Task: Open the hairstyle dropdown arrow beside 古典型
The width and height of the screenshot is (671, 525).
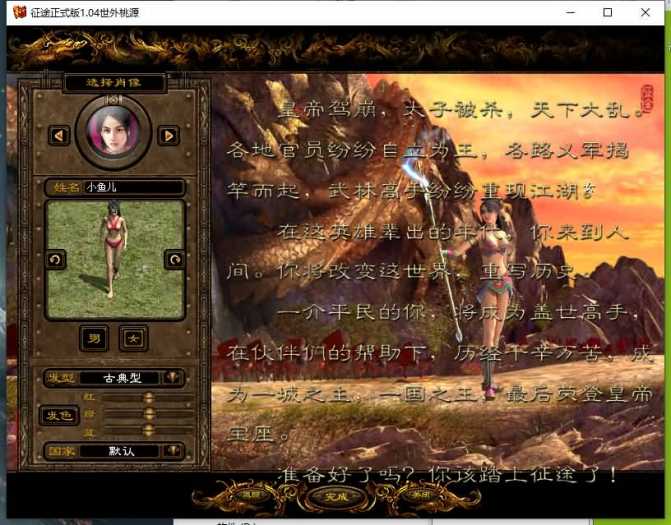Action: [172, 377]
